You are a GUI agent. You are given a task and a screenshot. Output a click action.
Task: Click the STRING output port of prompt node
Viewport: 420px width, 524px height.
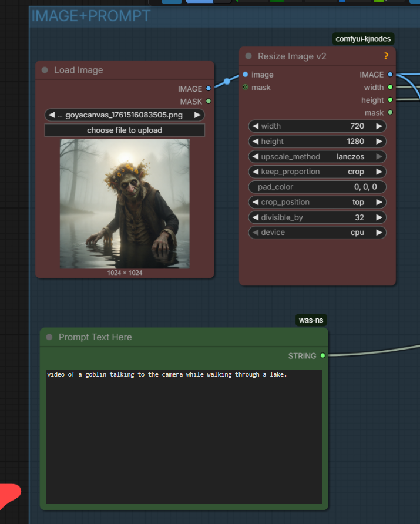coord(322,356)
